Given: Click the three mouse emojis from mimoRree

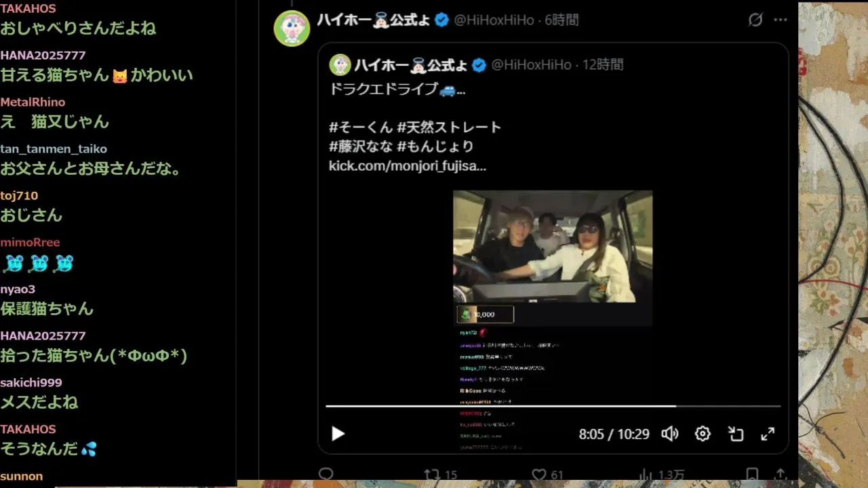Looking at the screenshot, I should [39, 263].
